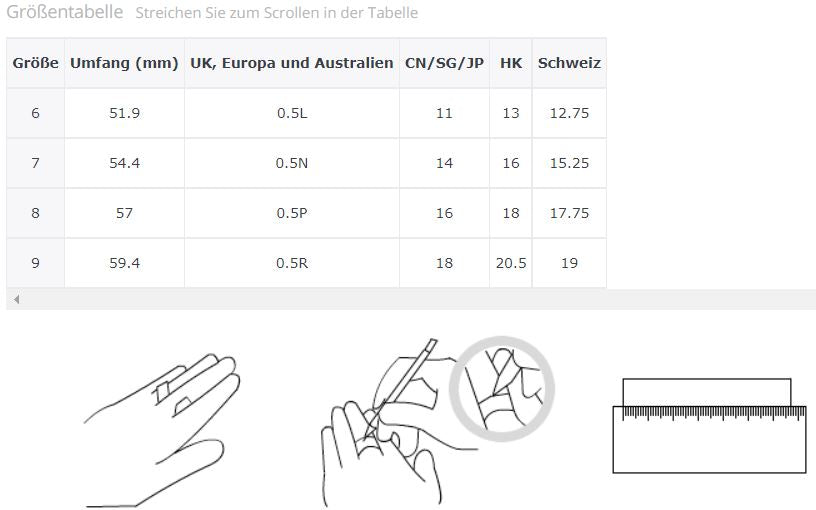
Task: Click the UK, Europa und Australien header
Action: point(292,63)
